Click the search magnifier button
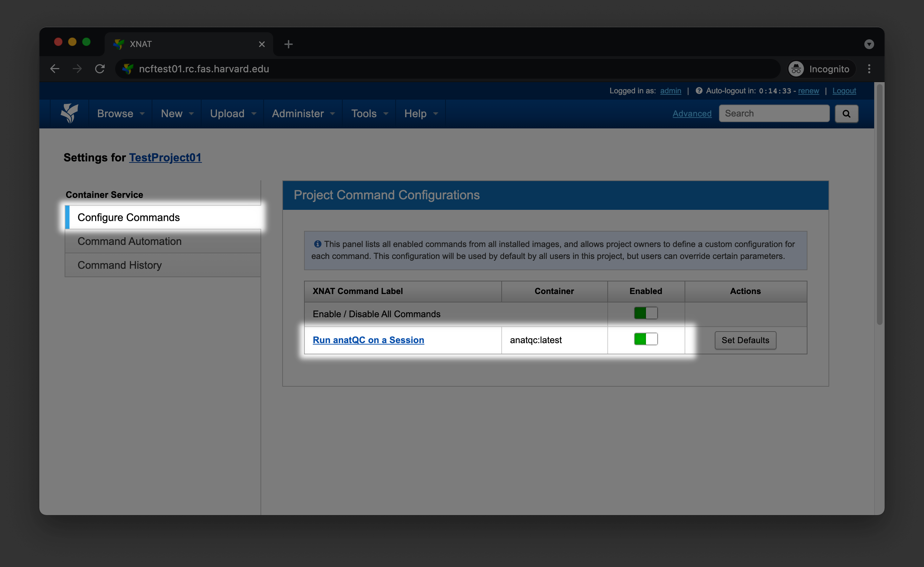Screen dimensions: 924x567 (846, 114)
